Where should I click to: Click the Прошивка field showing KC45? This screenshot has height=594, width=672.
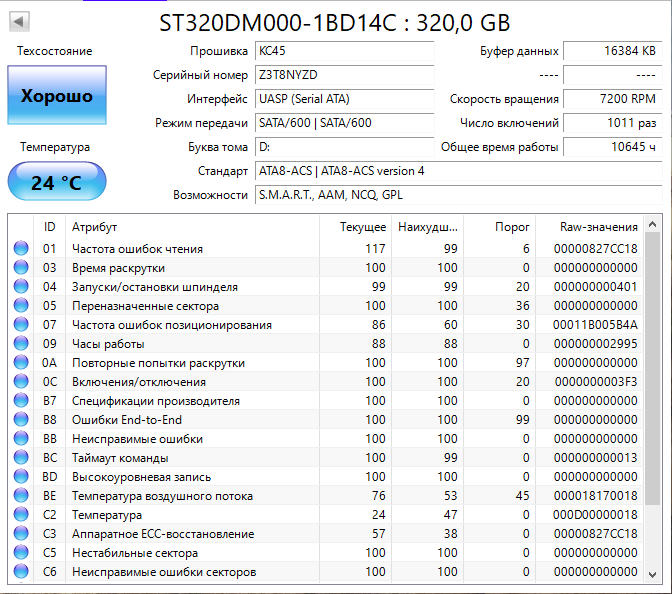tap(345, 51)
